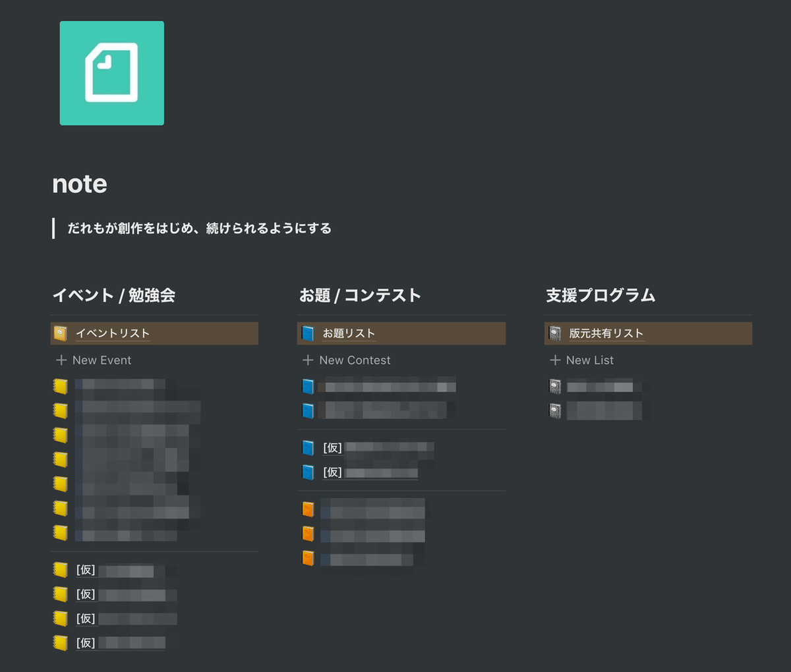This screenshot has height=672, width=791.
Task: Click the topmost orange book icon
Action: pos(308,509)
